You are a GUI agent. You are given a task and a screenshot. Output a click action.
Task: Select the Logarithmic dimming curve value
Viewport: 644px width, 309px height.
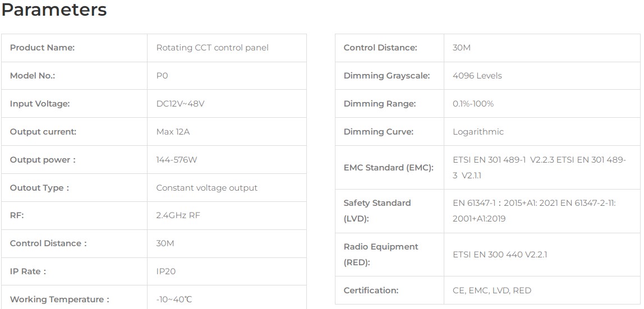click(478, 132)
